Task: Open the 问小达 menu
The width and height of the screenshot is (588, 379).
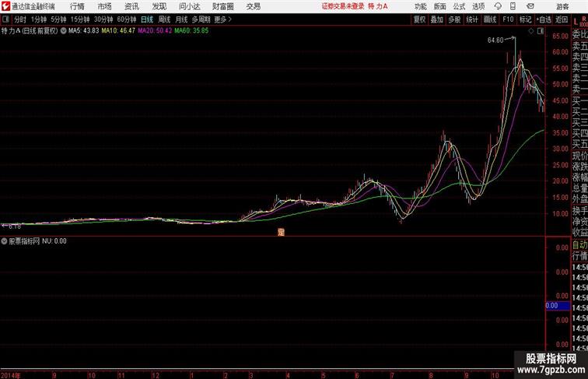Action: [189, 6]
